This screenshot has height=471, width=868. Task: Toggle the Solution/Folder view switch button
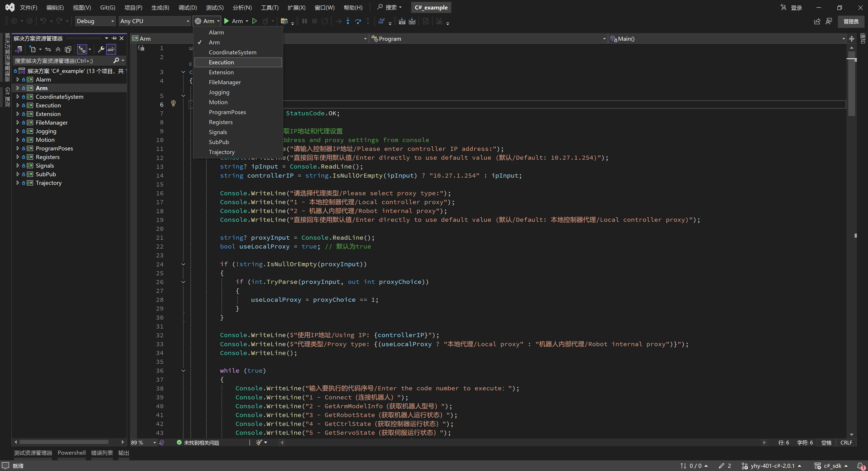(x=19, y=49)
